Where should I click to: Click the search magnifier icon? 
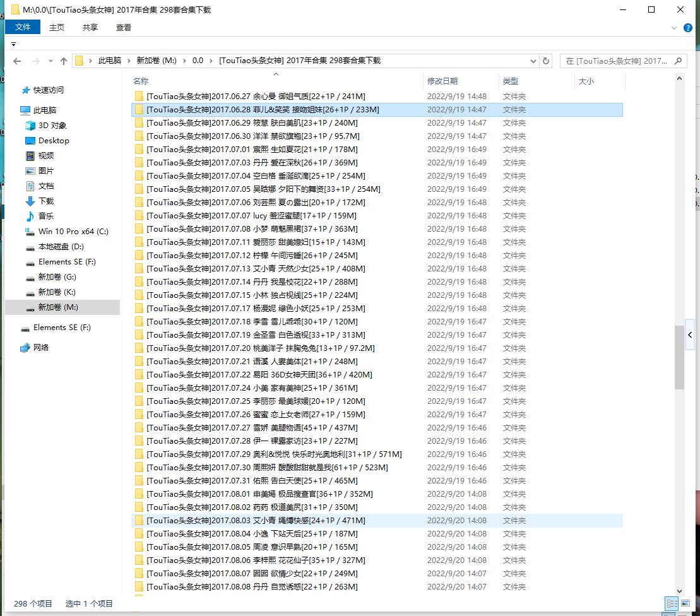678,61
